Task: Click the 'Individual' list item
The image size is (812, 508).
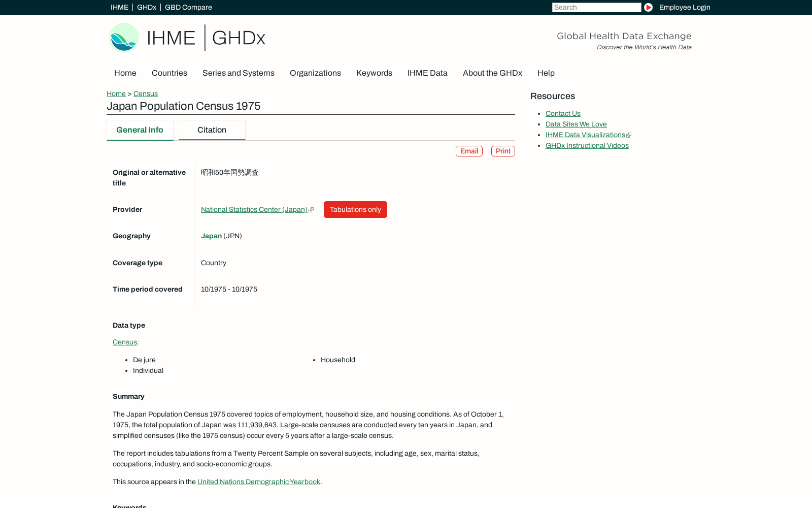Action: pos(148,370)
